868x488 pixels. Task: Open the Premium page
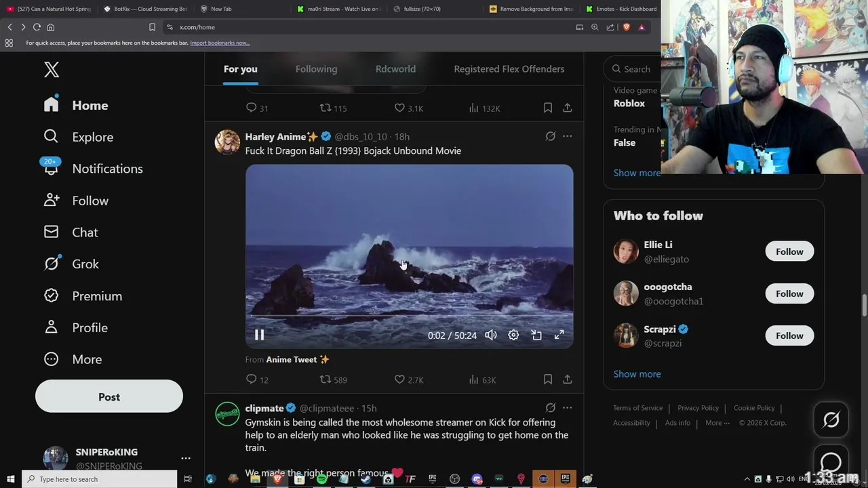click(x=83, y=296)
